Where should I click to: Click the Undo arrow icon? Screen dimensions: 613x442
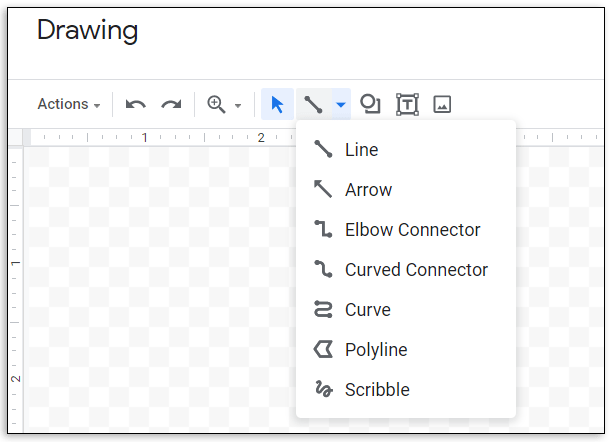pyautogui.click(x=136, y=104)
